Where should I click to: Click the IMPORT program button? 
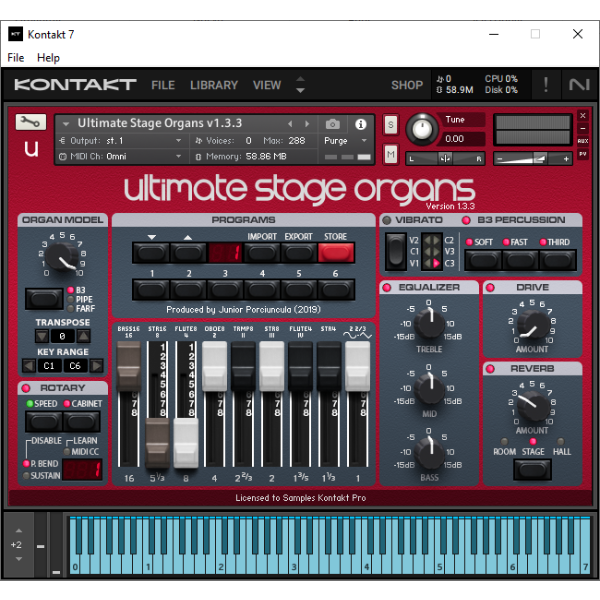pyautogui.click(x=262, y=253)
